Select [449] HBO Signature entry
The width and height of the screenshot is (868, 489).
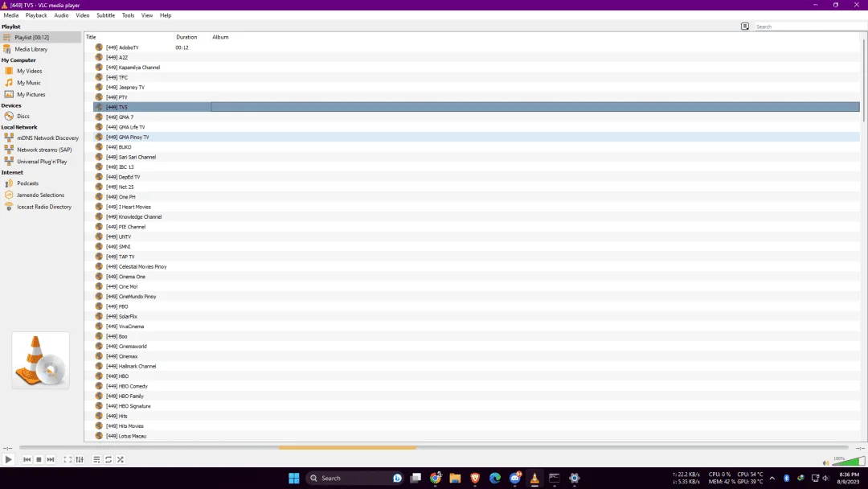pyautogui.click(x=476, y=406)
